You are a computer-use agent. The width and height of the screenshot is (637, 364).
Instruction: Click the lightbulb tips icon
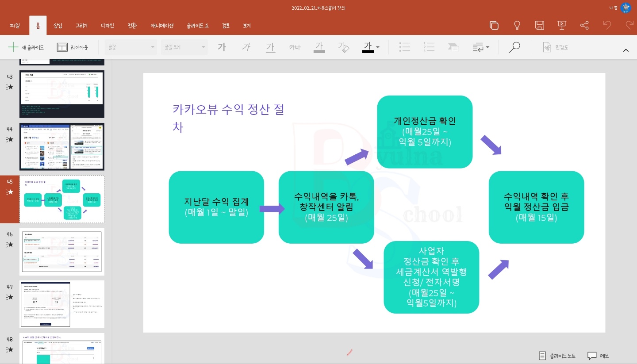pos(517,25)
